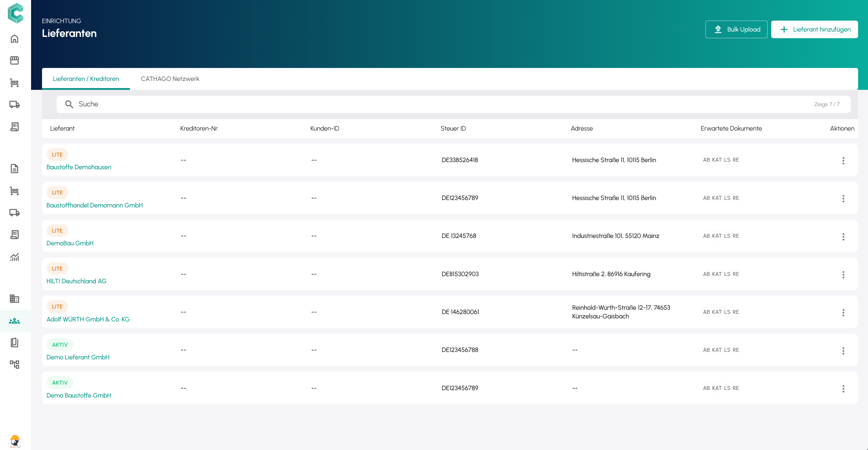Click the home icon in sidebar
This screenshot has width=868, height=450.
coord(15,39)
